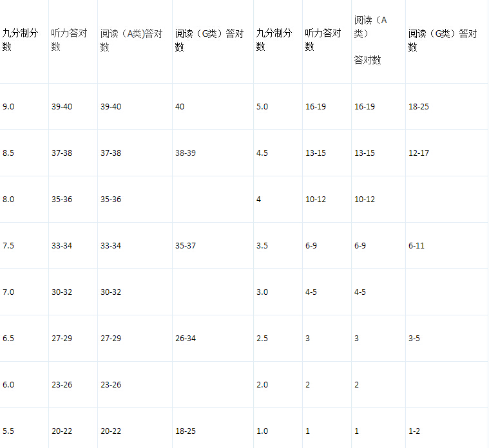Select the 8.5 band score cell

coord(8,153)
